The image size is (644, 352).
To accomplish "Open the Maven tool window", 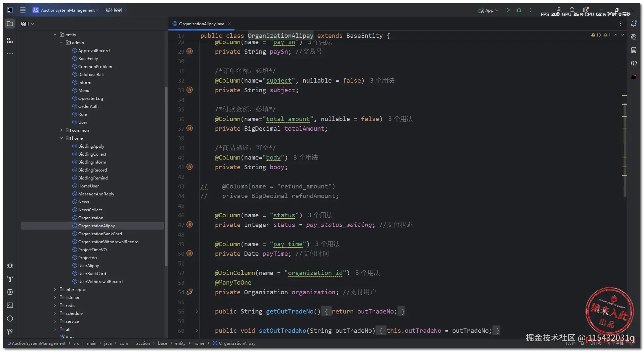I will (x=634, y=63).
